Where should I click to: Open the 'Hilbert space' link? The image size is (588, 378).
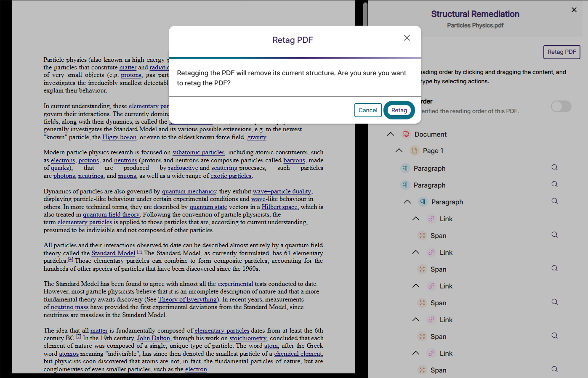(x=279, y=207)
